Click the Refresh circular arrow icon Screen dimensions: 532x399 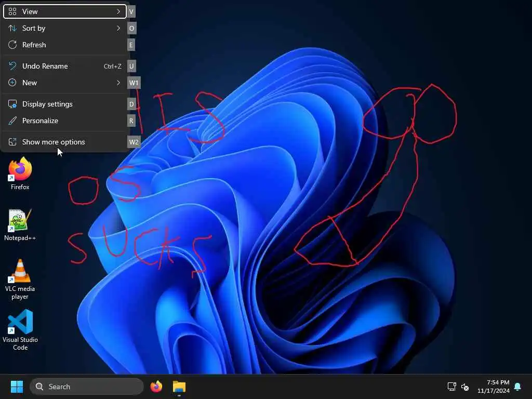click(12, 45)
